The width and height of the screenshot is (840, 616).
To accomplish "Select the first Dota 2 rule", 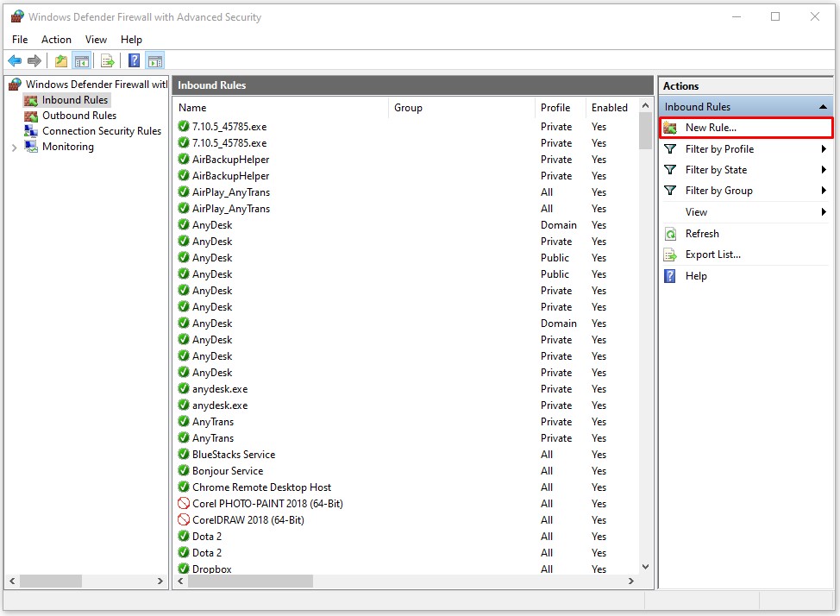I will (x=407, y=536).
